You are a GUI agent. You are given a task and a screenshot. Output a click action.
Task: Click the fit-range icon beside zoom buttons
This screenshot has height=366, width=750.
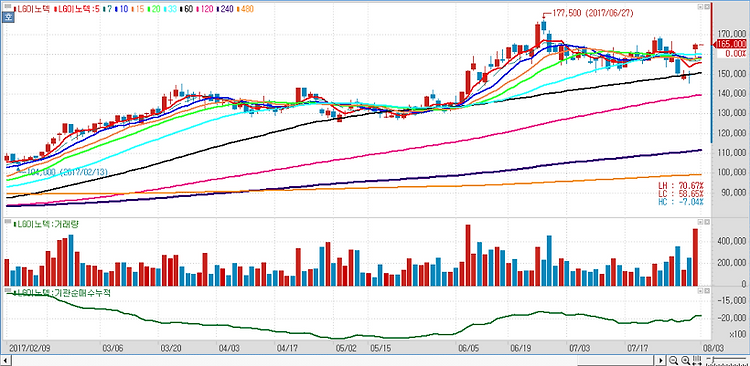pyautogui.click(x=697, y=360)
